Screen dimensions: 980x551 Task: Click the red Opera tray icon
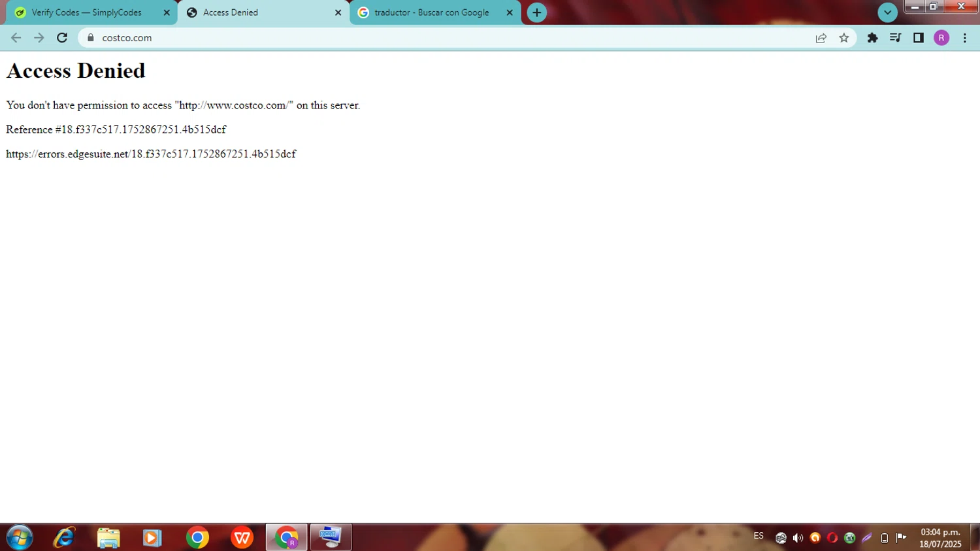[832, 538]
